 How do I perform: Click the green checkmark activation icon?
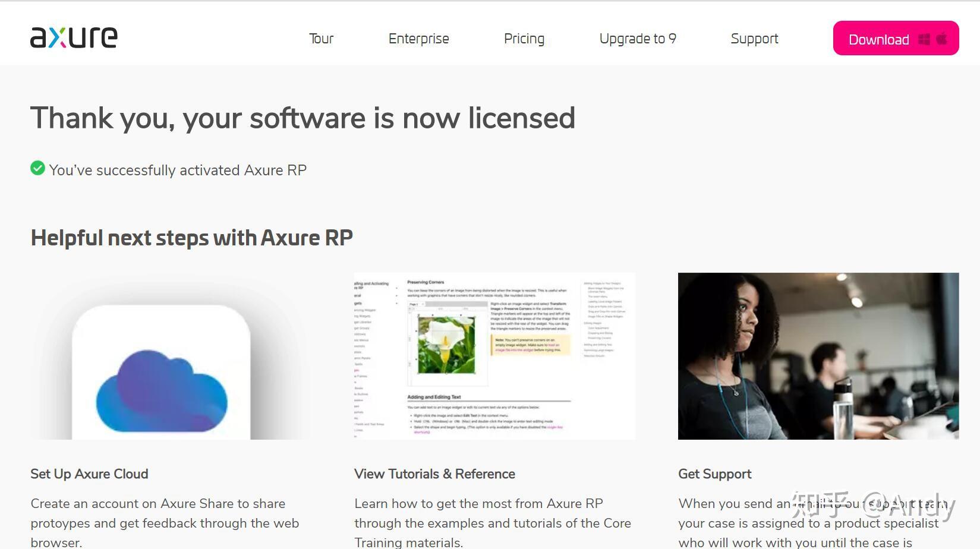37,169
